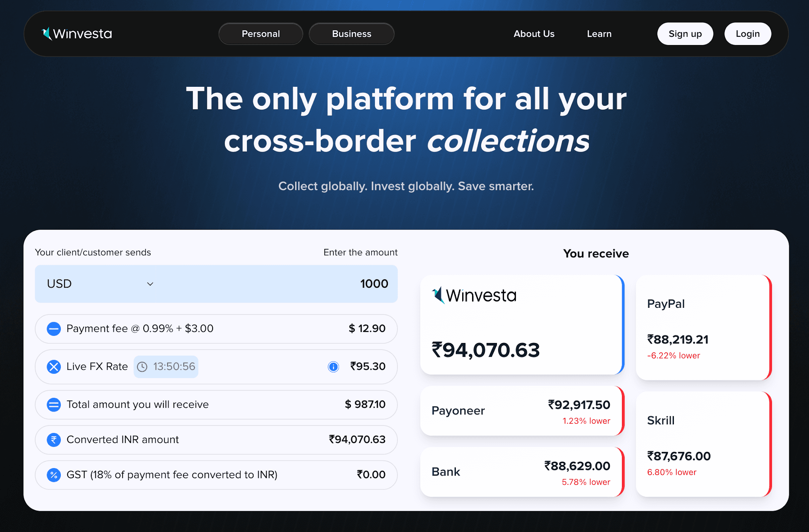
Task: Click the chevron arrow next to USD
Action: [x=150, y=284]
